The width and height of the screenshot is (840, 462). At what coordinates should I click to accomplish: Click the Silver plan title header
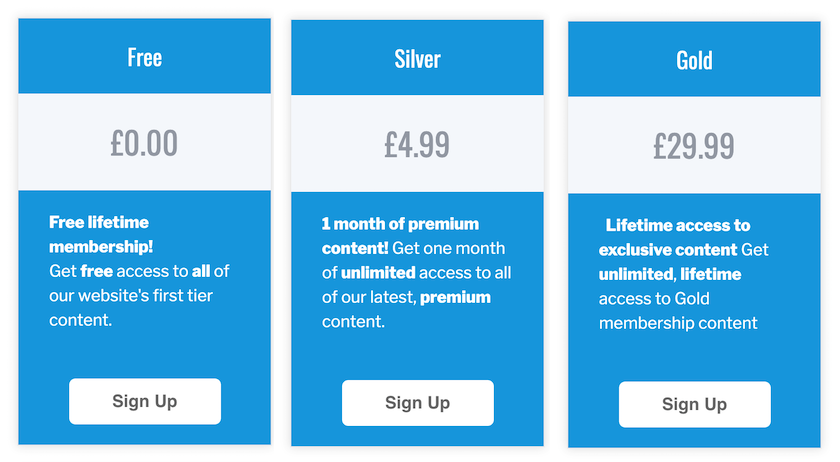pos(417,58)
